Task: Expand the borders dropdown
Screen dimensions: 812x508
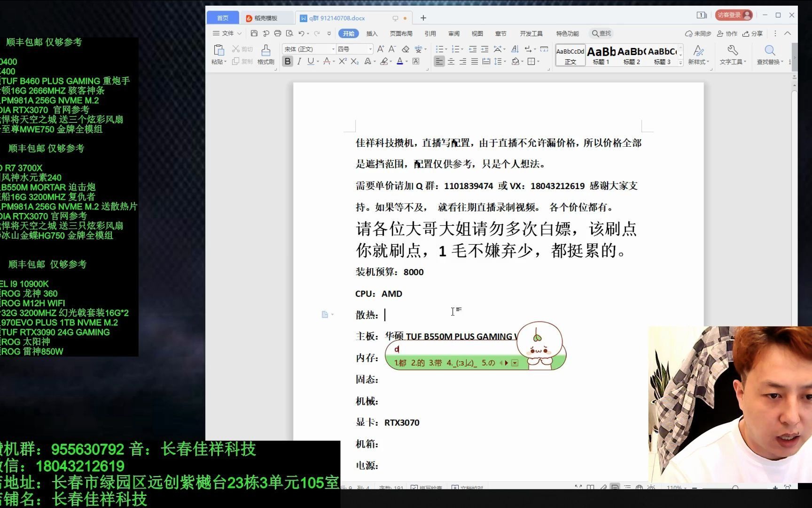Action: [538, 62]
